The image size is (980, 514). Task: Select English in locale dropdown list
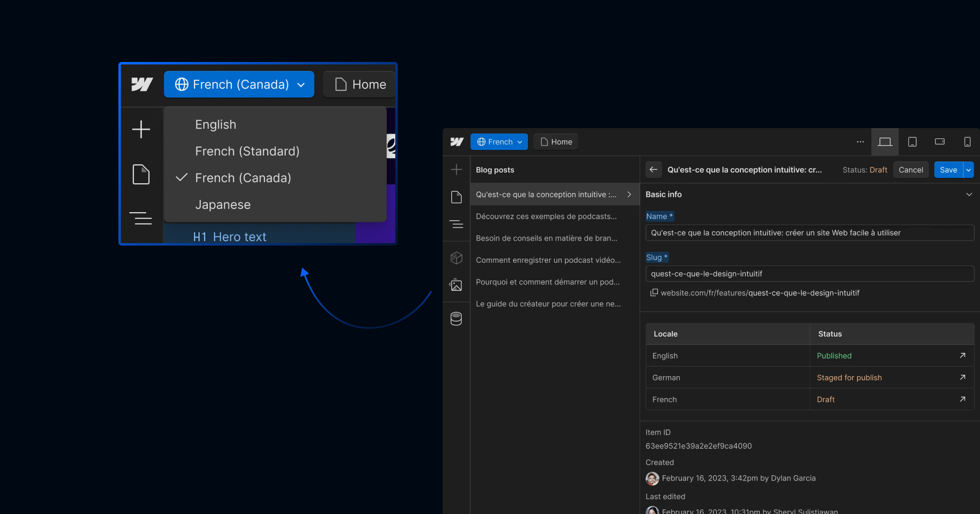(216, 125)
